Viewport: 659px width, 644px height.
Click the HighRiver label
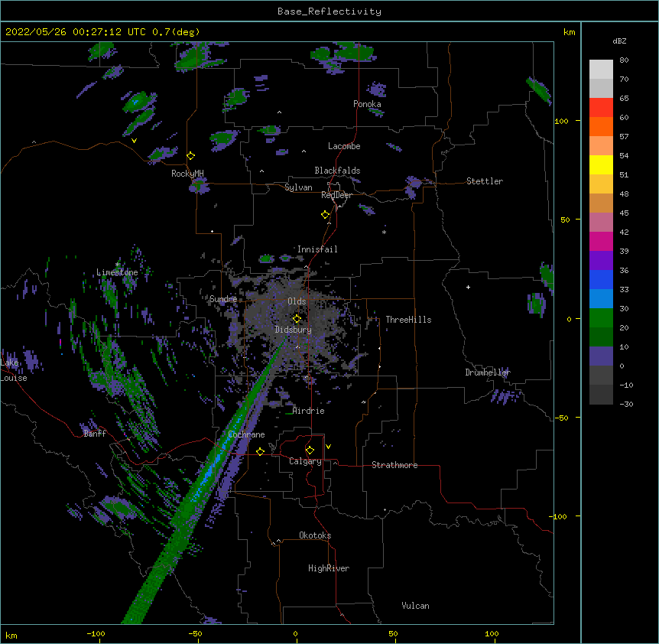tap(329, 568)
